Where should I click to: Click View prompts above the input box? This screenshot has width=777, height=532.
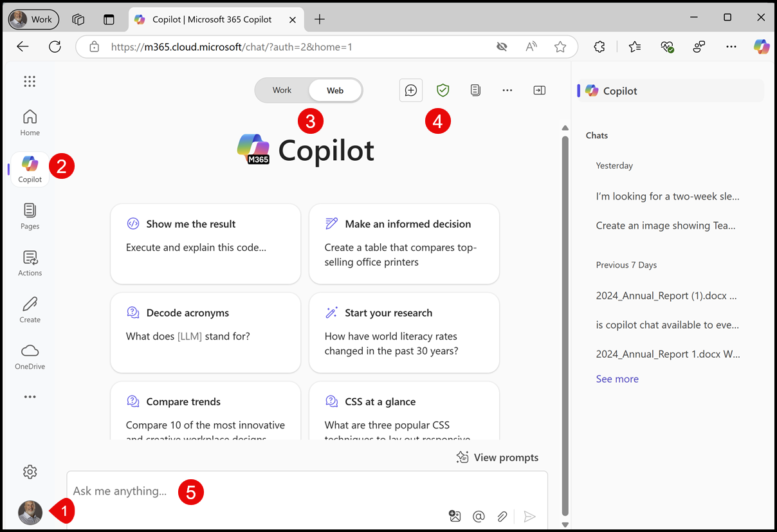(497, 457)
